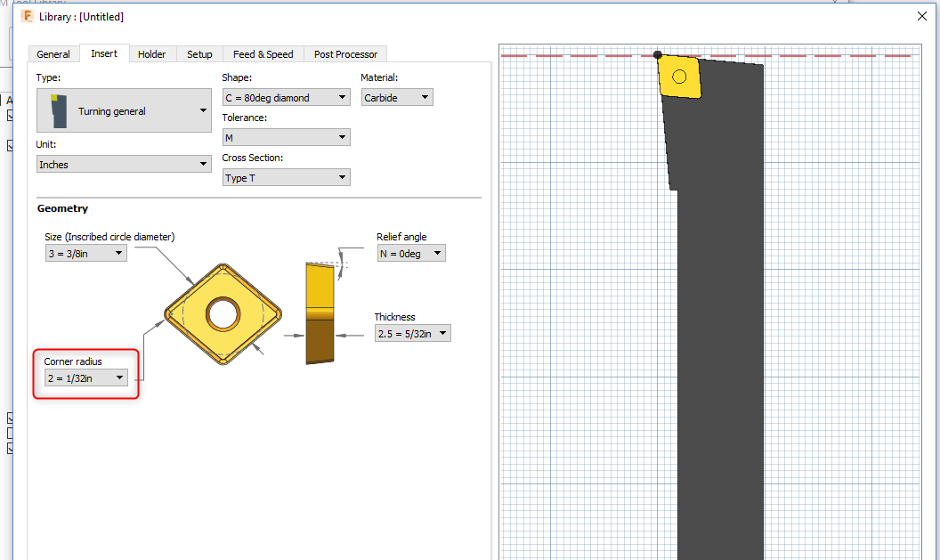Click the black tip point on the previewed insert
The image size is (940, 560).
[x=657, y=55]
